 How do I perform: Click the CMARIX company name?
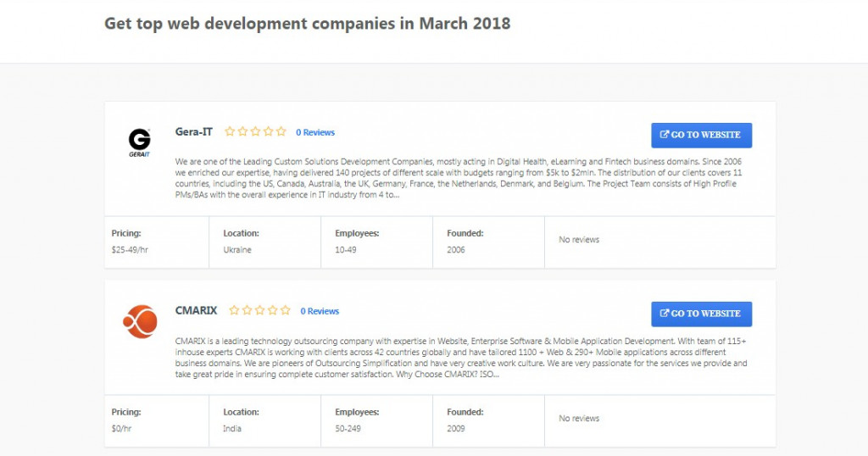(x=196, y=310)
